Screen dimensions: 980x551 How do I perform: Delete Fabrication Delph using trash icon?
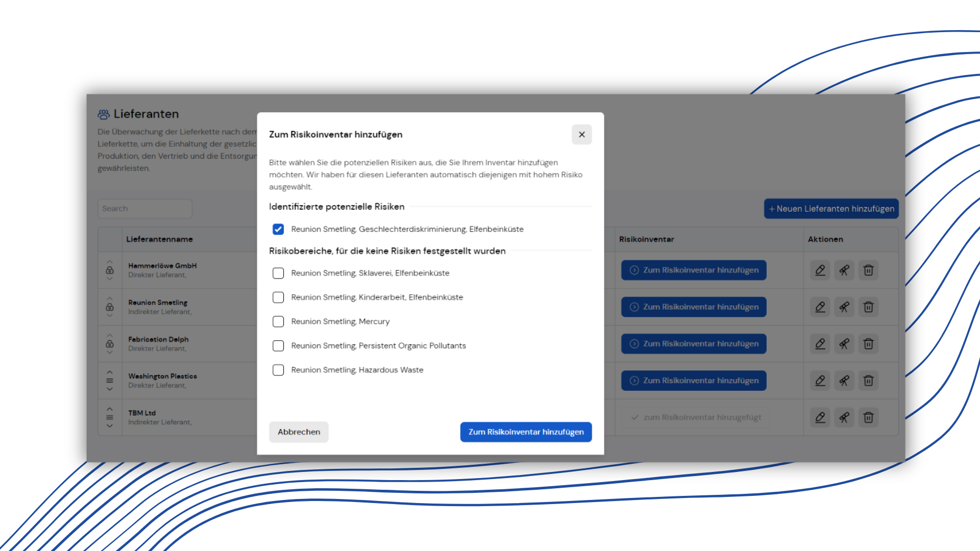click(868, 344)
